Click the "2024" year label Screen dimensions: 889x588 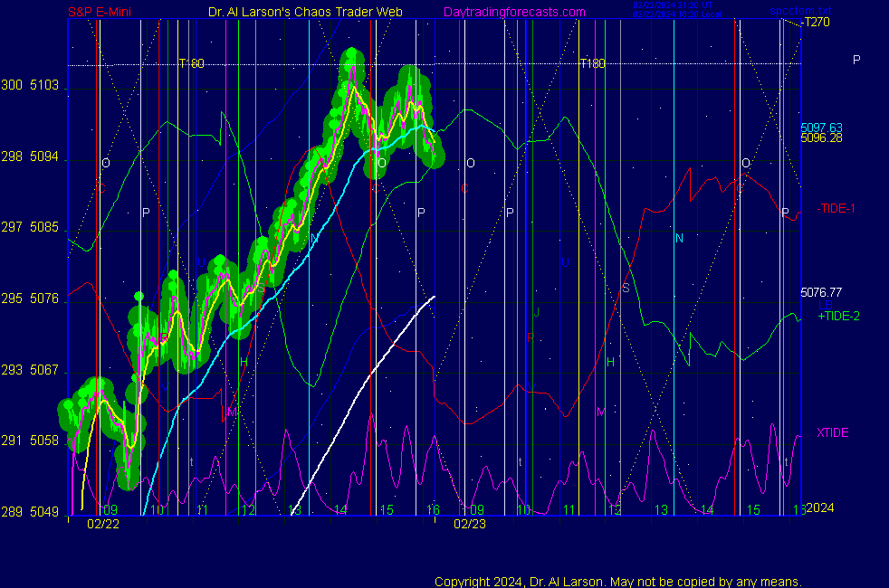click(820, 507)
